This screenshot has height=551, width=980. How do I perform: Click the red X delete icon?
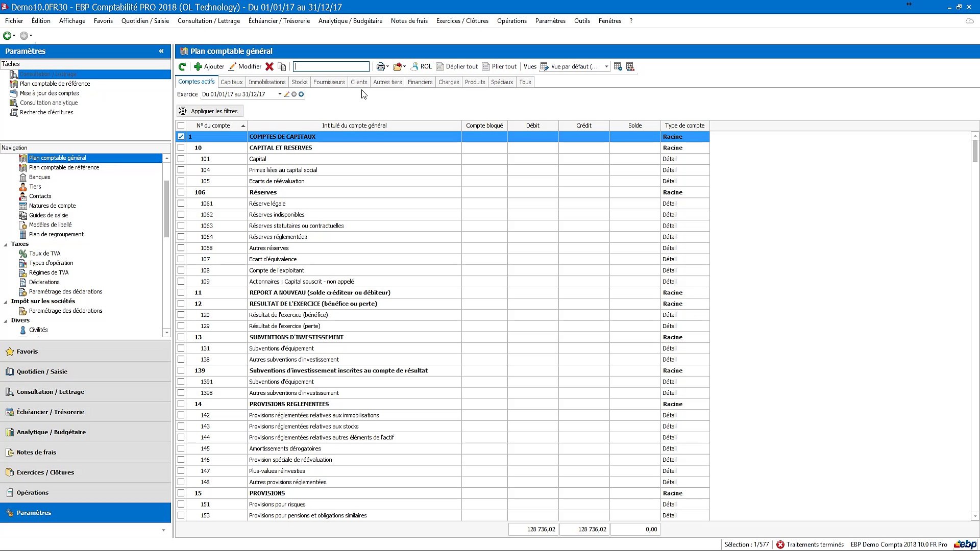pyautogui.click(x=269, y=67)
